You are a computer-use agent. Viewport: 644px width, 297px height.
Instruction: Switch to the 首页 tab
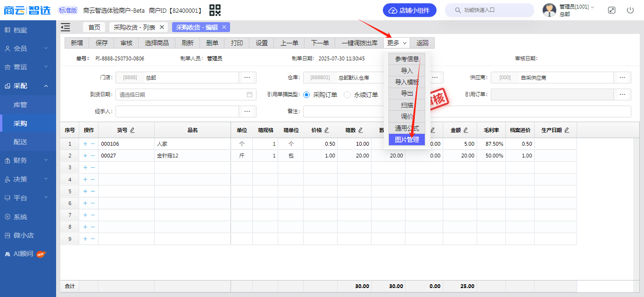click(x=94, y=27)
